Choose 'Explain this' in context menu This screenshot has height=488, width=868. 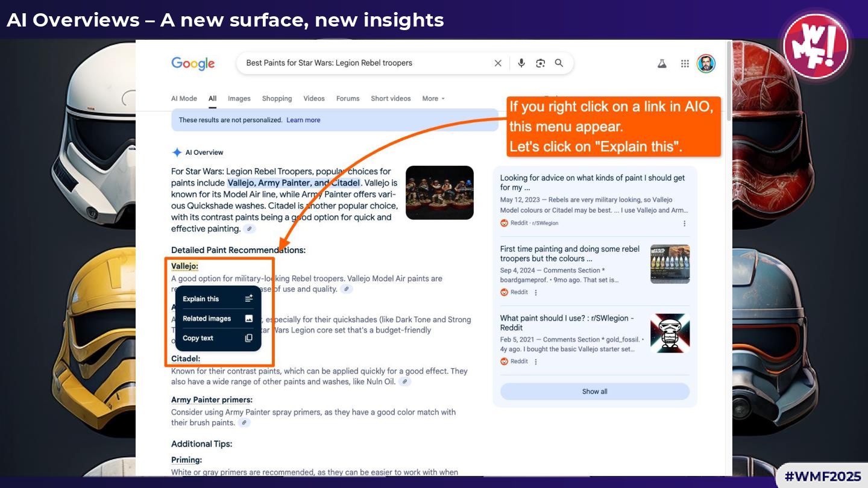pos(218,299)
